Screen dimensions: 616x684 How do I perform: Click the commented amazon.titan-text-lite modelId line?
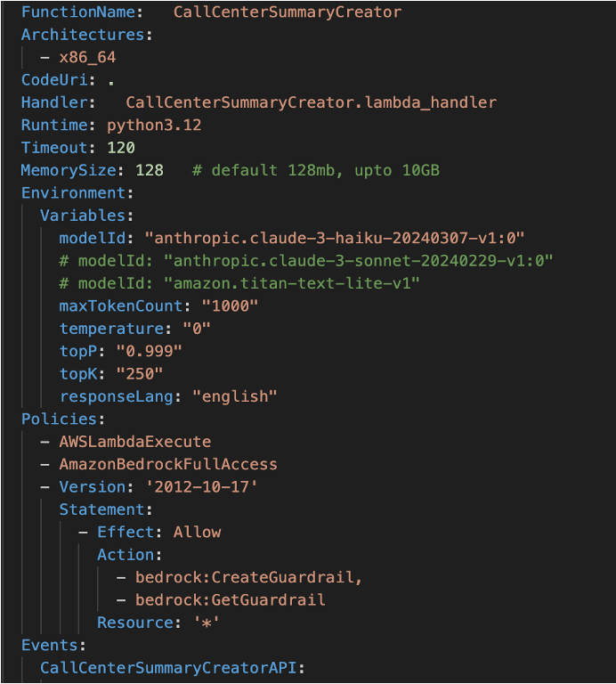(239, 283)
